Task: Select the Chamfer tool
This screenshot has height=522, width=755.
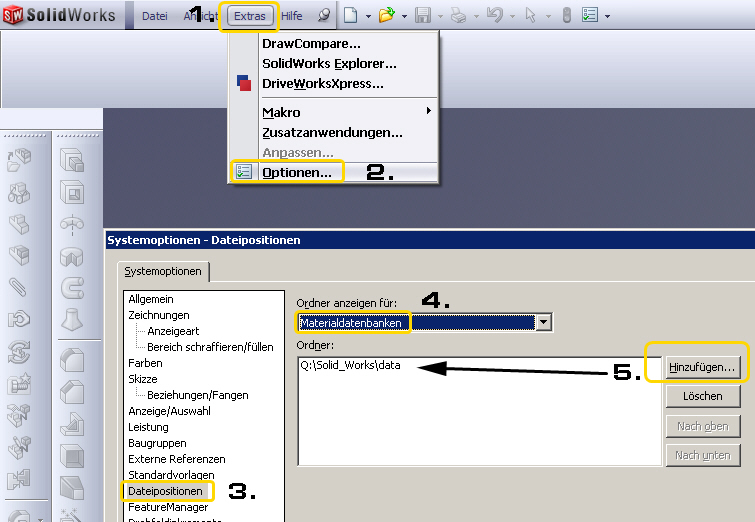Action: [72, 392]
